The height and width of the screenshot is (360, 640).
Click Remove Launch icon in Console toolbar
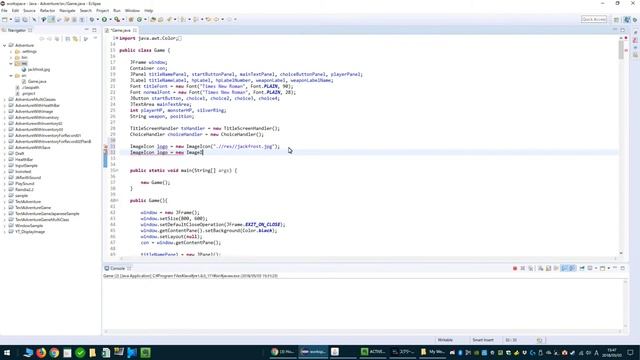[523, 268]
